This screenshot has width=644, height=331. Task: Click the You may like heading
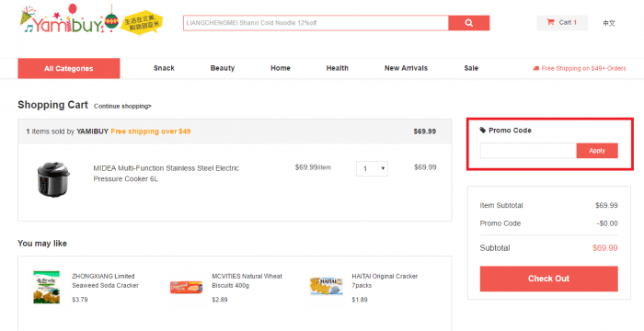[x=42, y=244]
